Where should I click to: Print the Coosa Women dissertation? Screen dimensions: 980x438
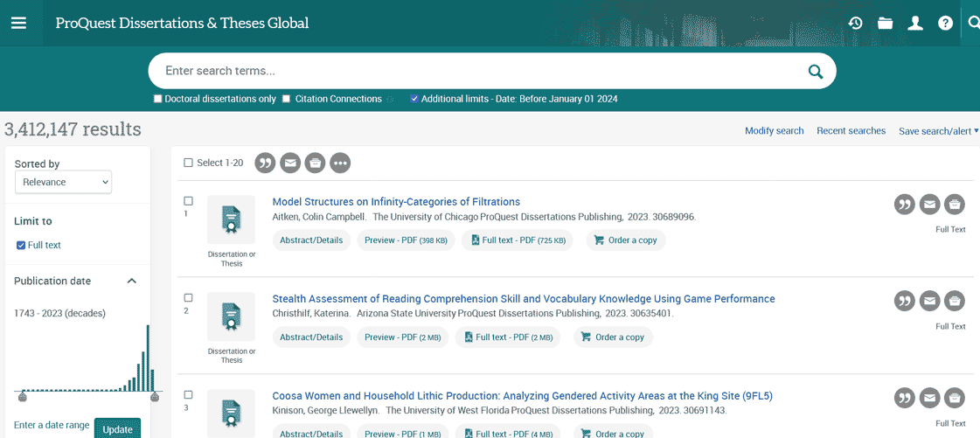tap(955, 398)
